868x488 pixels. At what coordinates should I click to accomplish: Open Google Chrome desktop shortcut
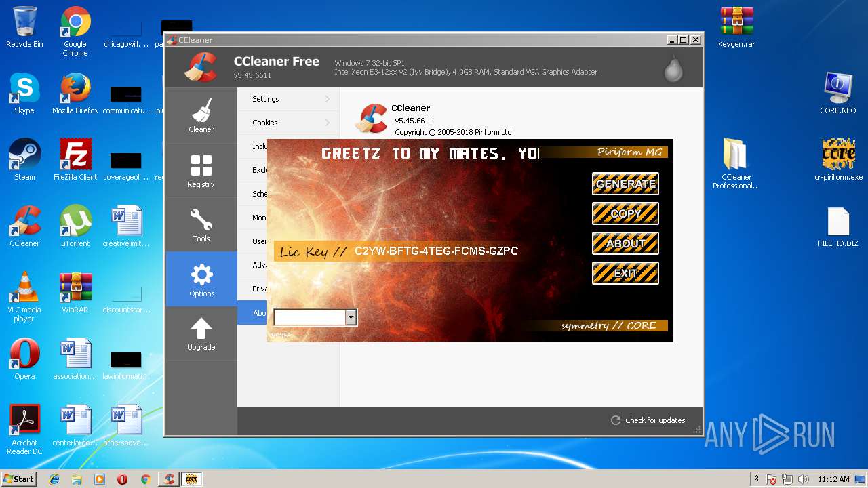75,31
